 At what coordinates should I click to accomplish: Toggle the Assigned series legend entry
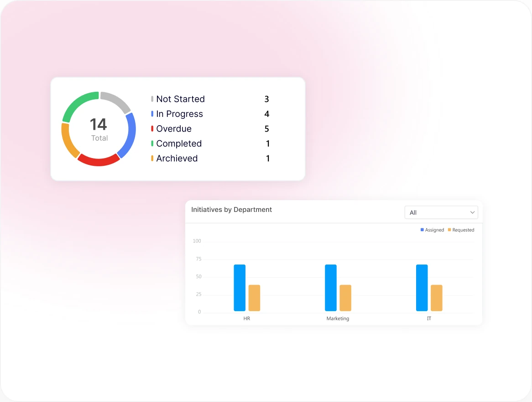[x=432, y=230]
